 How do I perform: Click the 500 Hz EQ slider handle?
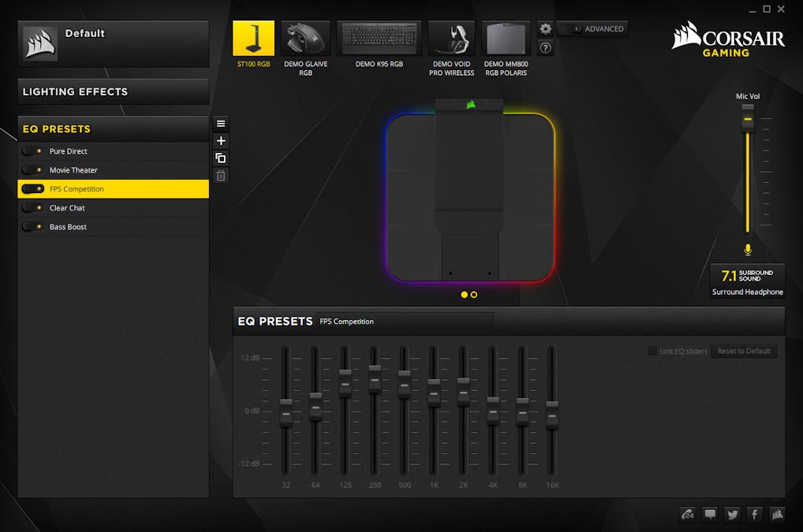[x=404, y=385]
